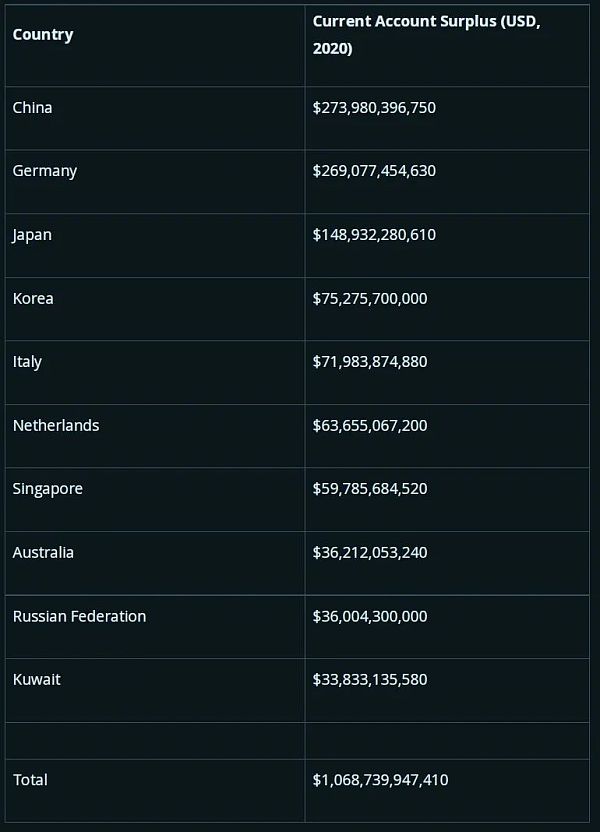Screen dimensions: 600x832
Task: Select China's surplus value $273,980,396,750
Action: 374,107
